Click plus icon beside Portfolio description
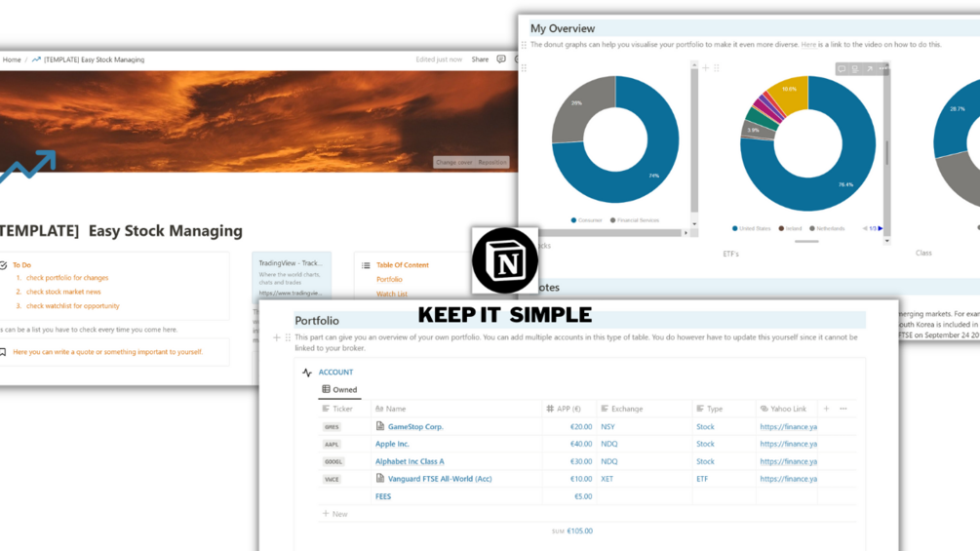 pos(277,337)
